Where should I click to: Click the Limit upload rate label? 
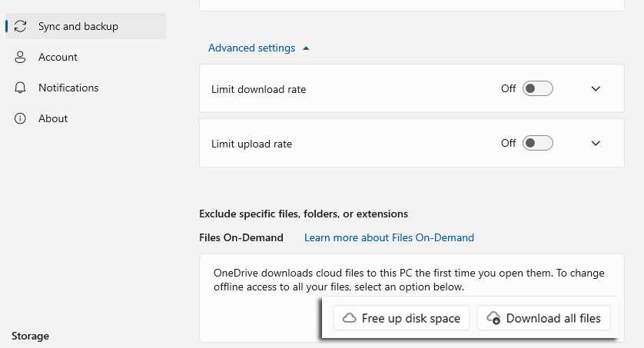coord(251,144)
